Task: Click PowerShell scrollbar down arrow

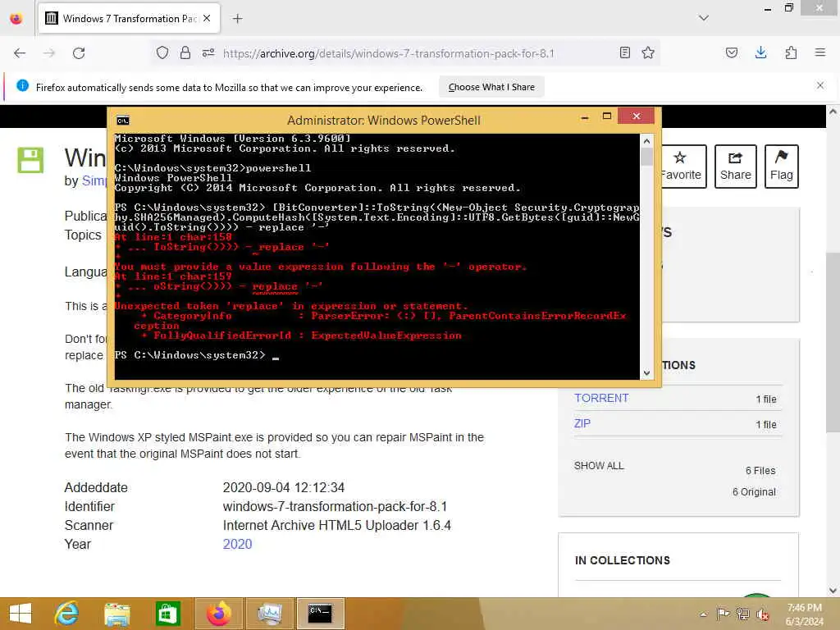Action: [646, 373]
